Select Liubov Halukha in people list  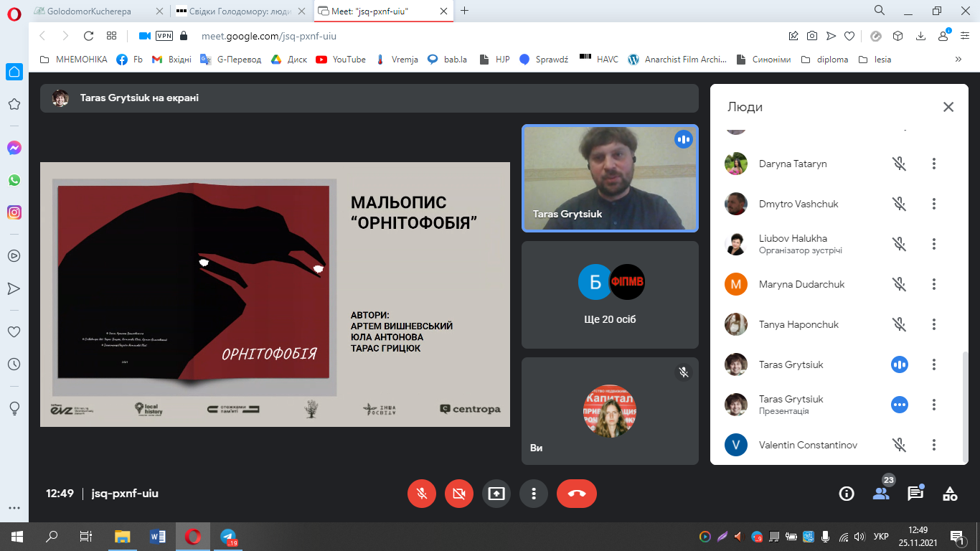click(x=836, y=244)
